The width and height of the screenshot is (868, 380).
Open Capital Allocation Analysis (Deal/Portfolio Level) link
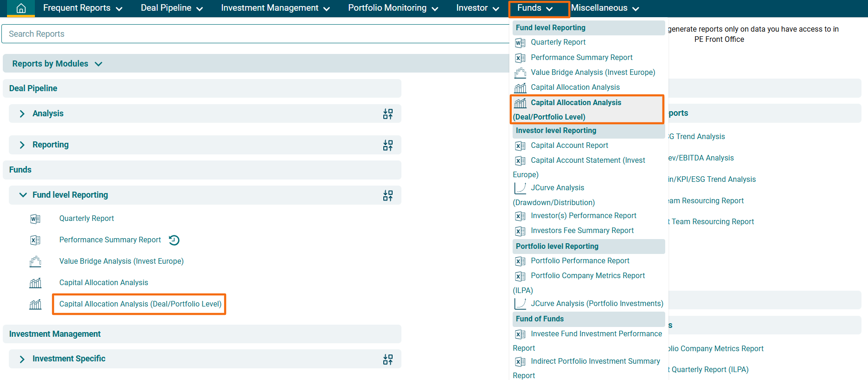click(x=140, y=304)
